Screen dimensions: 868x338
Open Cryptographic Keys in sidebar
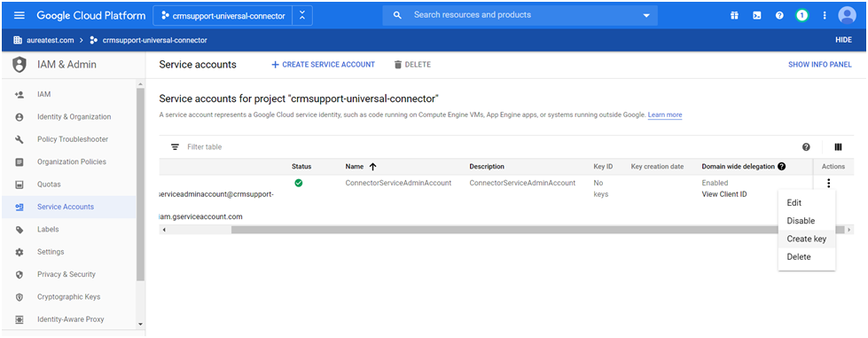pyautogui.click(x=69, y=297)
